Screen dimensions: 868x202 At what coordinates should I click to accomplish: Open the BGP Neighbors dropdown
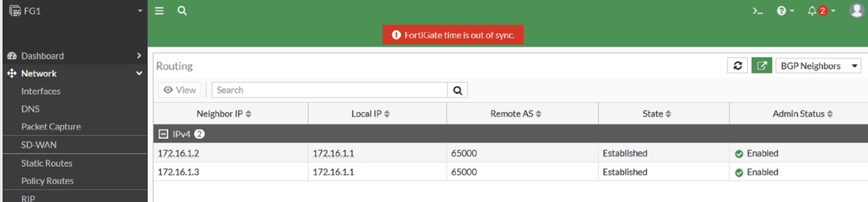point(818,66)
